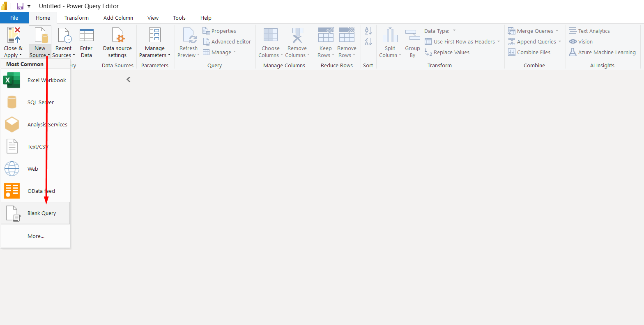Select SQL Server data source
This screenshot has height=325, width=644.
[35, 102]
